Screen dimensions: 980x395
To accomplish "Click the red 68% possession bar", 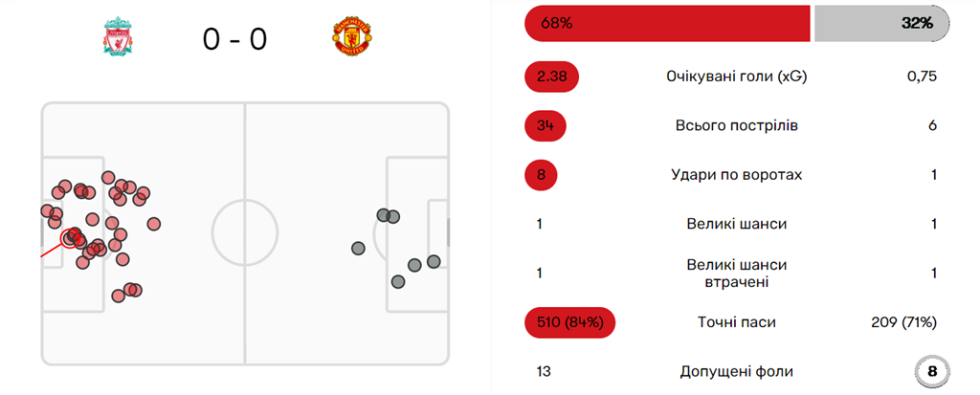I will 667,24.
